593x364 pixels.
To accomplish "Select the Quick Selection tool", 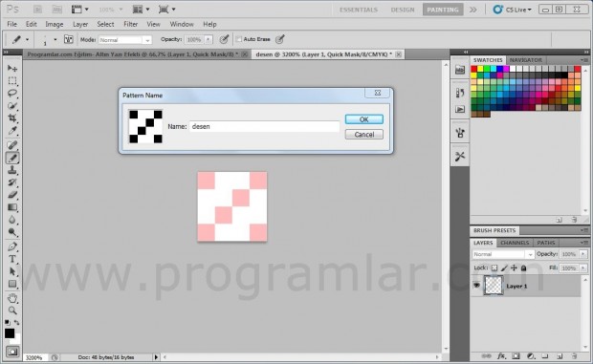I will tap(12, 106).
